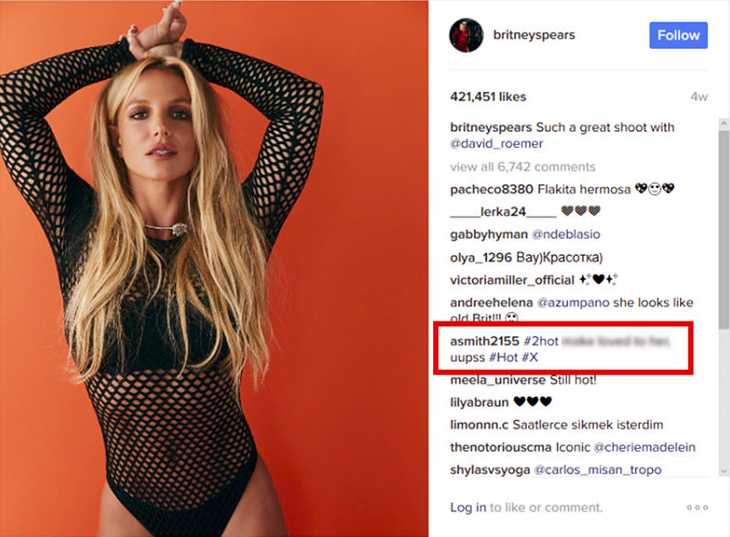Open the #2hot hashtag

pos(541,341)
